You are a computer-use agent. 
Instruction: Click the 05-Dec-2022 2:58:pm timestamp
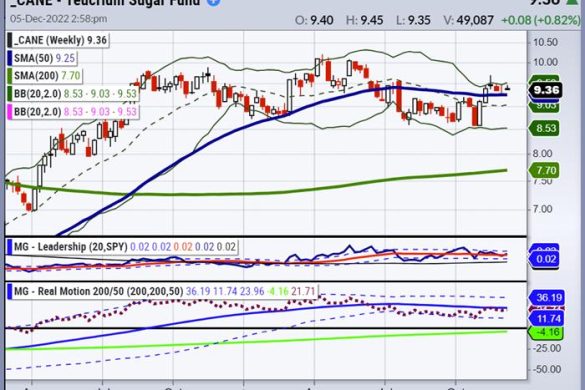point(59,19)
